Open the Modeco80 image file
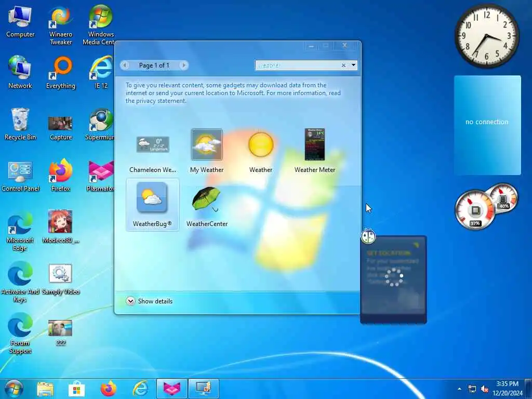Viewport: 532px width, 399px height. pos(61,227)
